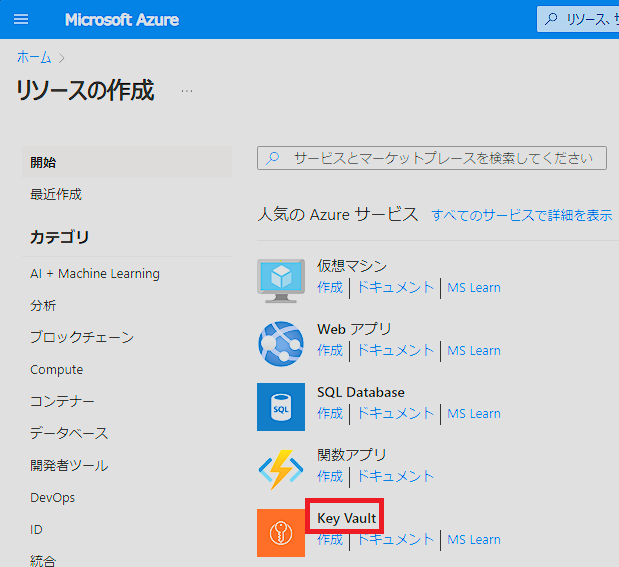Click the magnifier icon in top search
The height and width of the screenshot is (567, 619).
[x=551, y=19]
